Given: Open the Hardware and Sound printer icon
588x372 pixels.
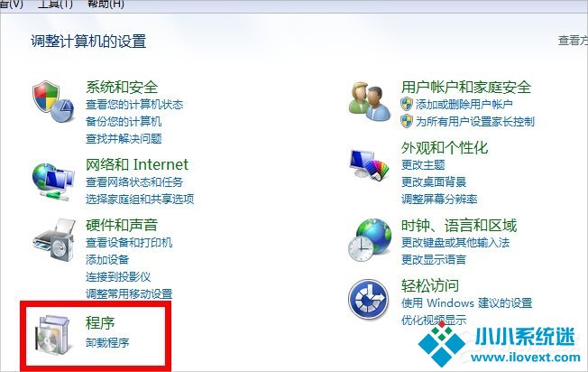Looking at the screenshot, I should point(54,240).
